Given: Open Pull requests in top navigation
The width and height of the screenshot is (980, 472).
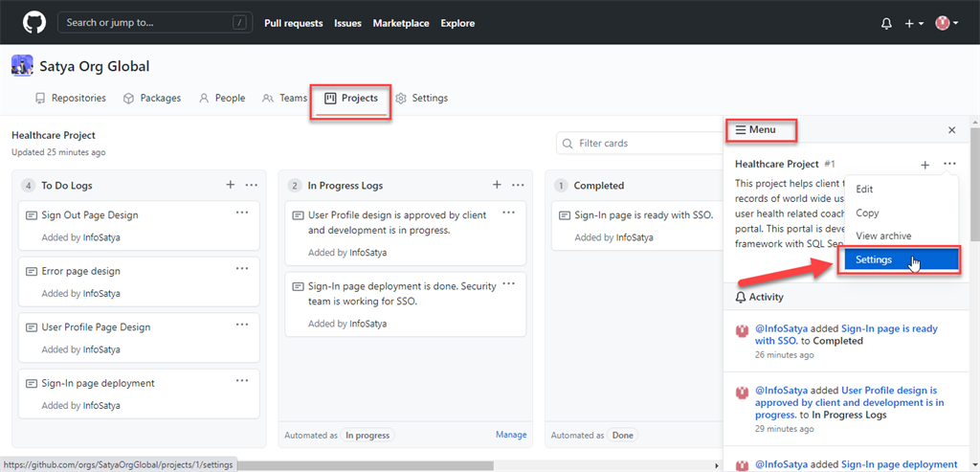Looking at the screenshot, I should pos(293,23).
